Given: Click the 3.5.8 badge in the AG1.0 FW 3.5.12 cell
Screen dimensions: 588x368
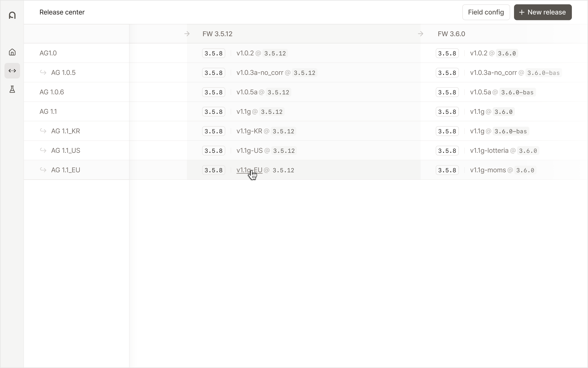Looking at the screenshot, I should pyautogui.click(x=213, y=53).
